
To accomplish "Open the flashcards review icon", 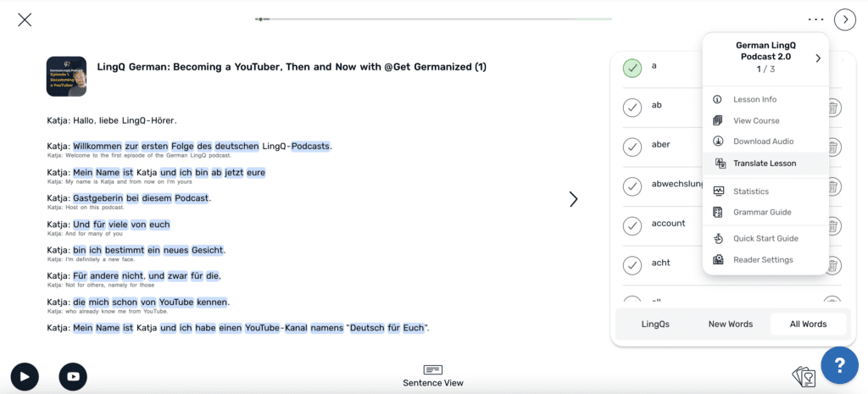I will [x=802, y=376].
